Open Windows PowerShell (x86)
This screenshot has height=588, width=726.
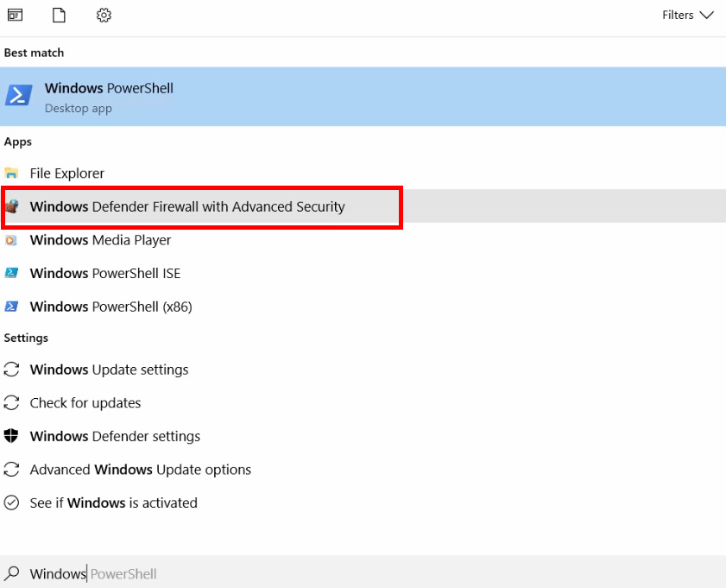[363, 307]
